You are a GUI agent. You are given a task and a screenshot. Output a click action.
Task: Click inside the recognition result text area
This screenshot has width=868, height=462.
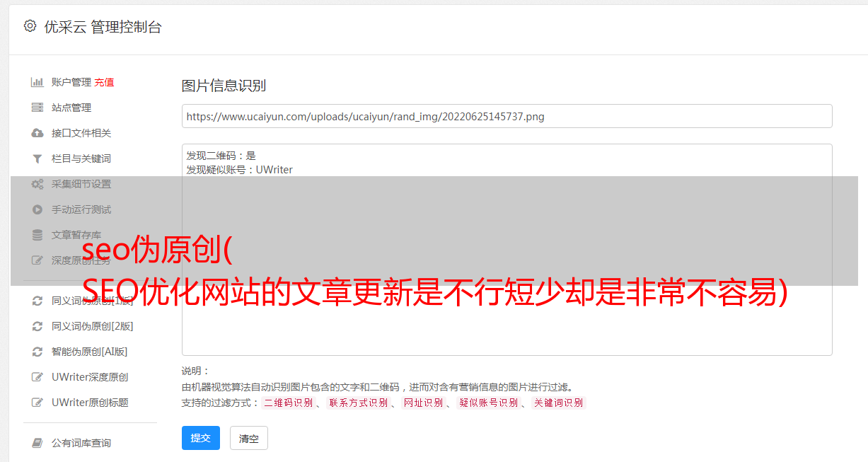pyautogui.click(x=507, y=250)
